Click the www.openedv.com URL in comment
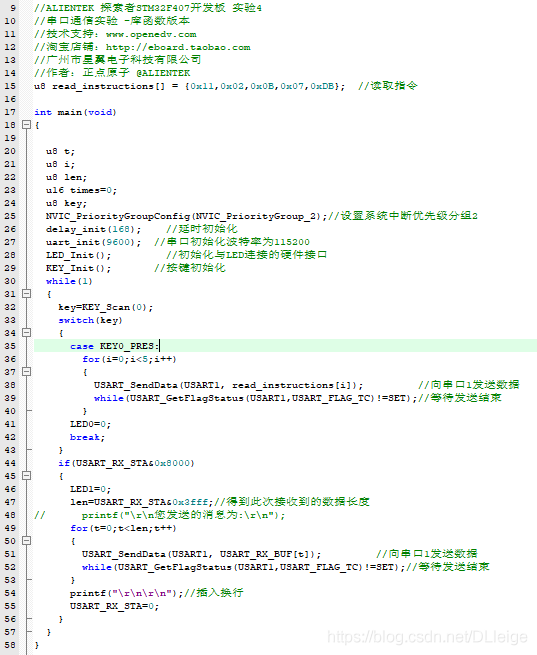The width and height of the screenshot is (537, 655). 151,34
